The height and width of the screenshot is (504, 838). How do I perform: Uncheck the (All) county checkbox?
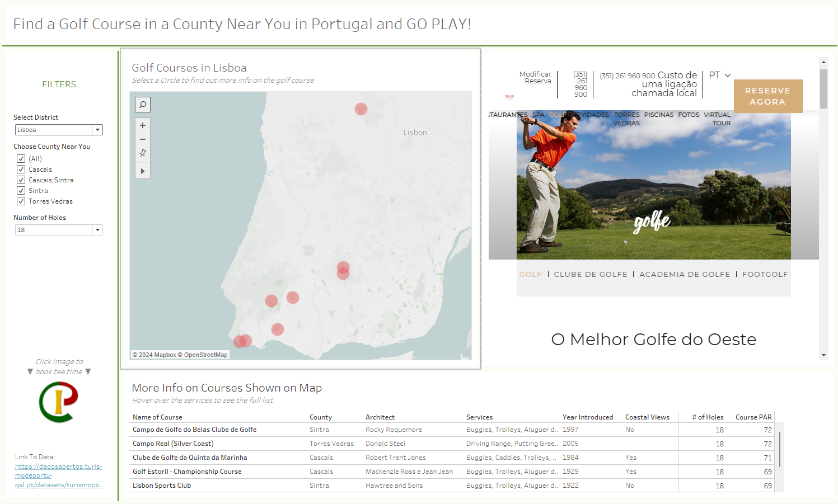pyautogui.click(x=21, y=159)
